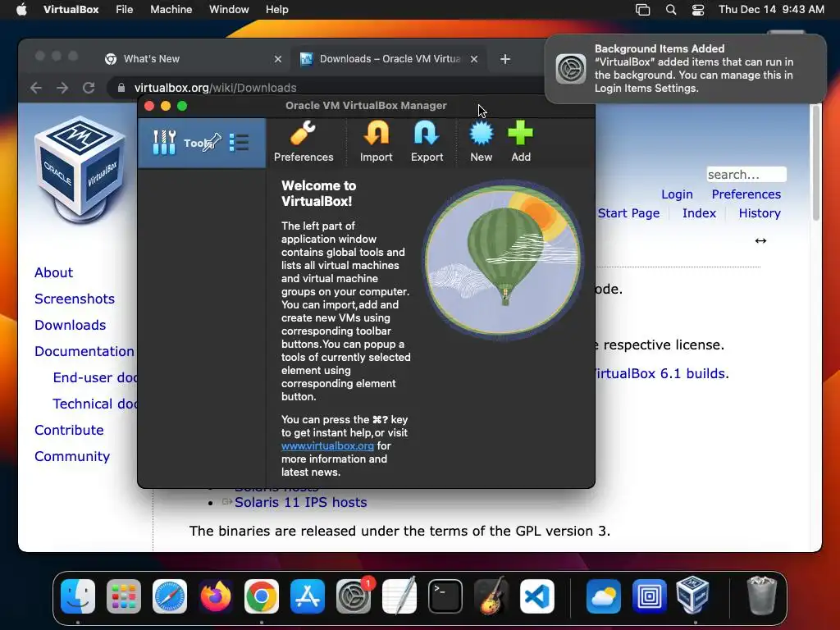This screenshot has width=840, height=630.
Task: Open the Window menu
Action: click(x=229, y=10)
